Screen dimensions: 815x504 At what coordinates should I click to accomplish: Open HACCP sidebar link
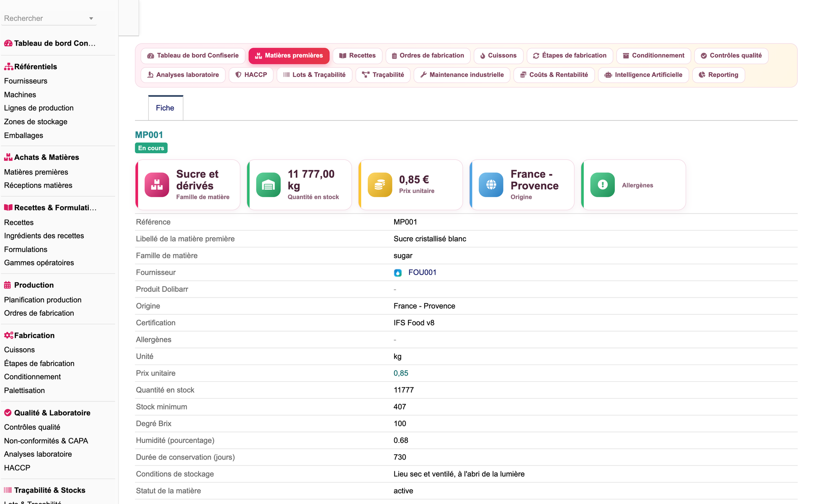[17, 468]
